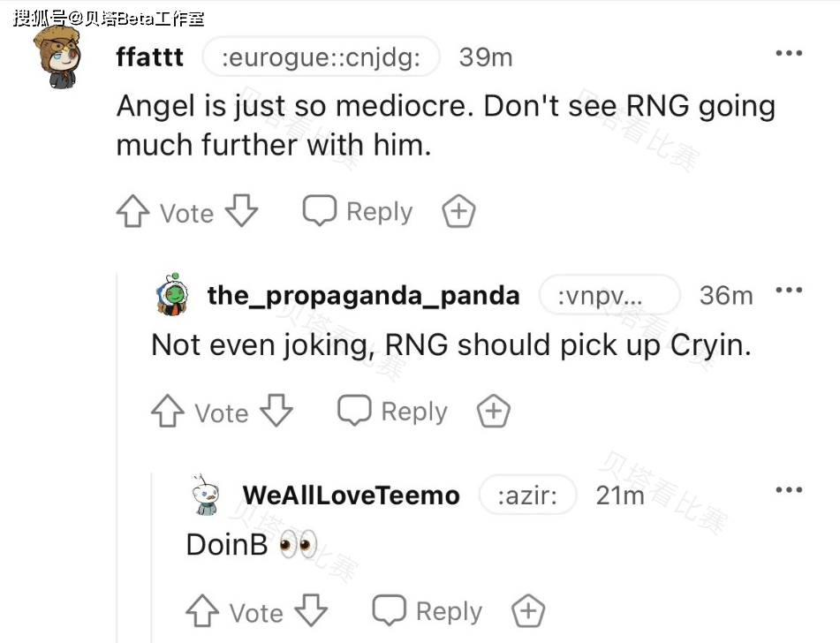Give an award to ffattt's comment
This screenshot has width=840, height=643.
point(458,211)
